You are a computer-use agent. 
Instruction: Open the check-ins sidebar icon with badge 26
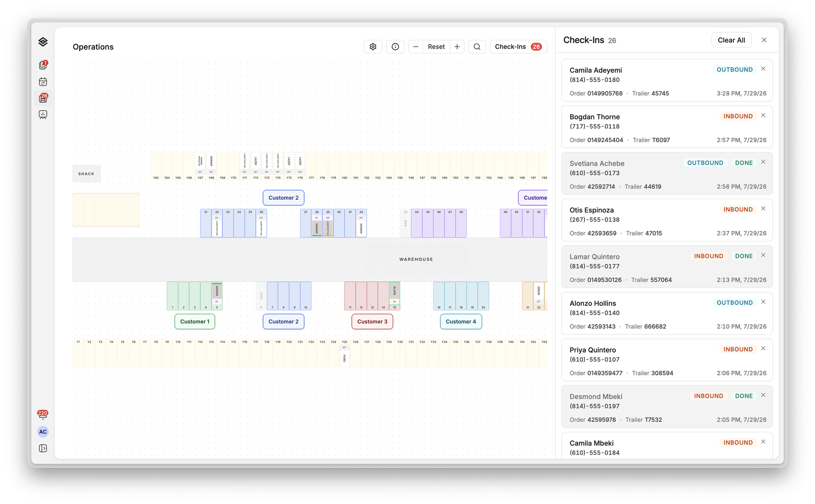(43, 98)
